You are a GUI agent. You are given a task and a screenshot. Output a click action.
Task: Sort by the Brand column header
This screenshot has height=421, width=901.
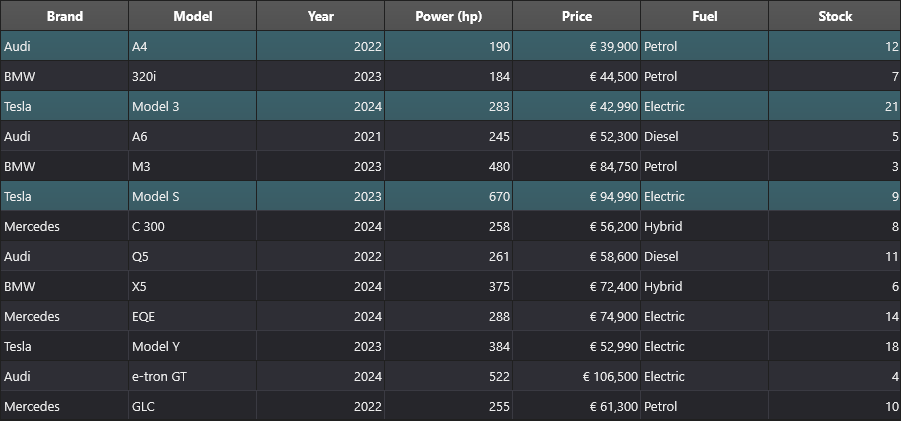click(x=64, y=16)
